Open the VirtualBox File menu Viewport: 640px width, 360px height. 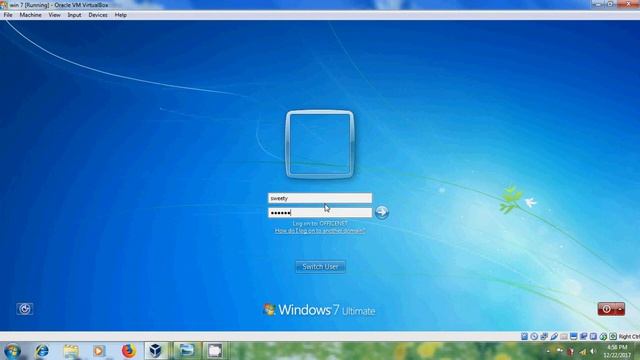(x=8, y=15)
